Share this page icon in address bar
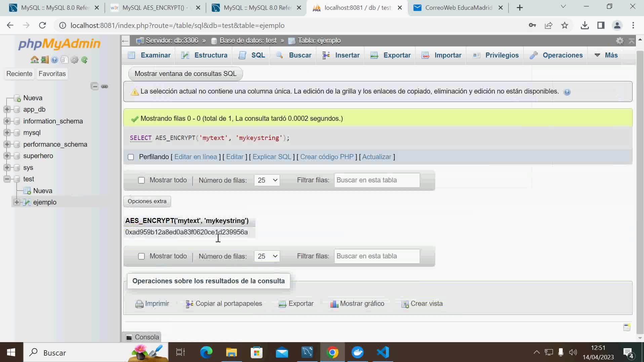Screen dimensions: 644x362 [549, 25]
